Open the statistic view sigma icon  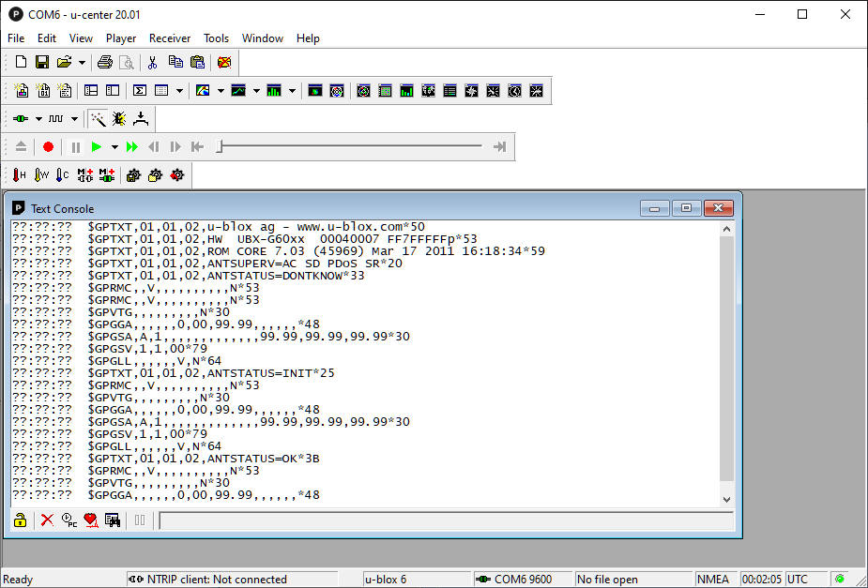point(140,91)
